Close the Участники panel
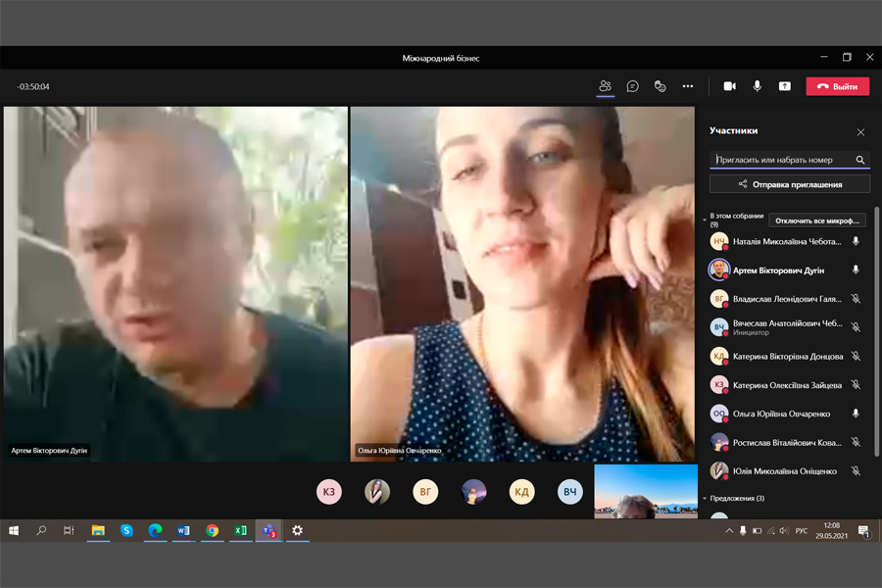Image resolution: width=882 pixels, height=588 pixels. click(x=860, y=132)
